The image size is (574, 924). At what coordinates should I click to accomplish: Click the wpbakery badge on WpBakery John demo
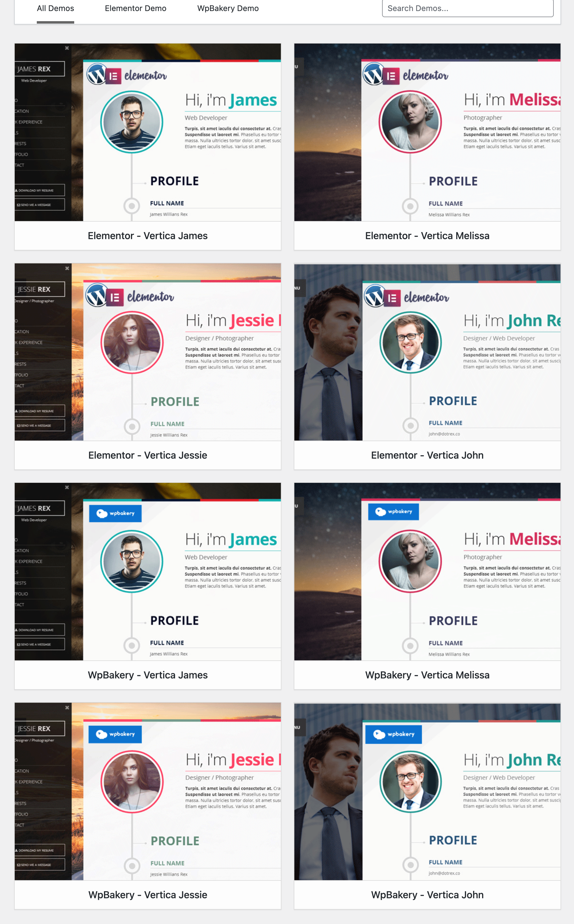tap(393, 734)
